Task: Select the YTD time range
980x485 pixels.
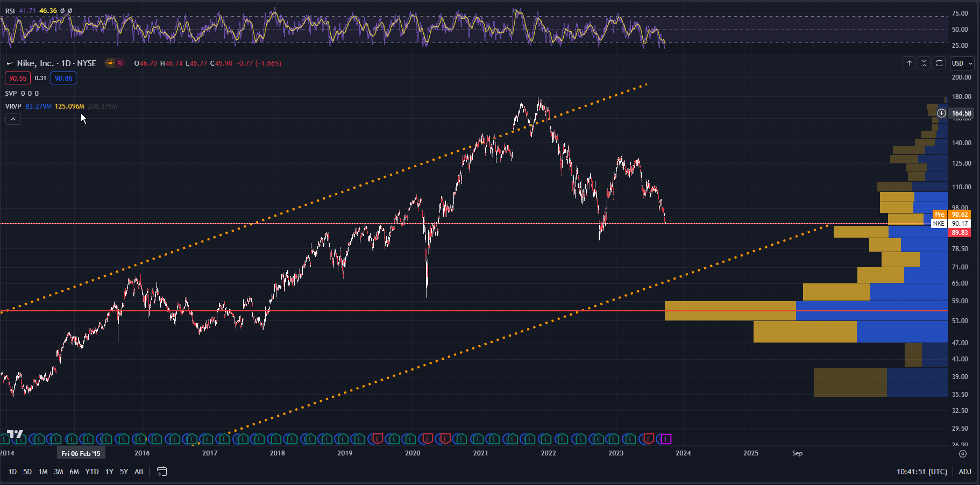Action: click(x=92, y=472)
